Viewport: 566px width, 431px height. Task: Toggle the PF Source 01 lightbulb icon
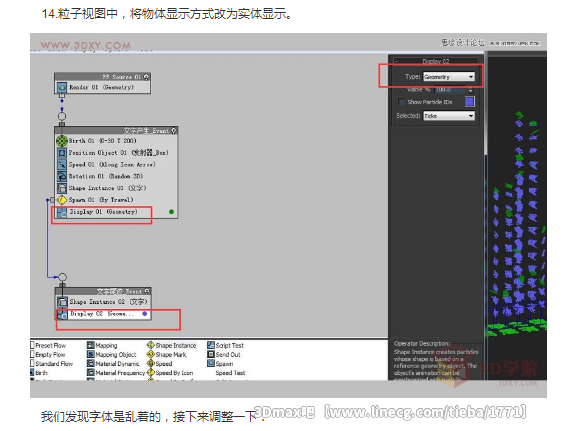(x=146, y=77)
